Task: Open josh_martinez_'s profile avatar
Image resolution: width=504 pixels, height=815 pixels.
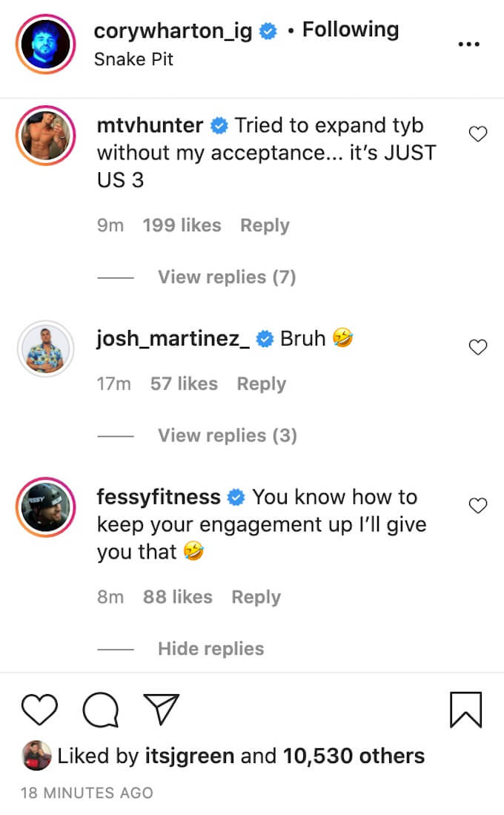Action: (x=46, y=348)
